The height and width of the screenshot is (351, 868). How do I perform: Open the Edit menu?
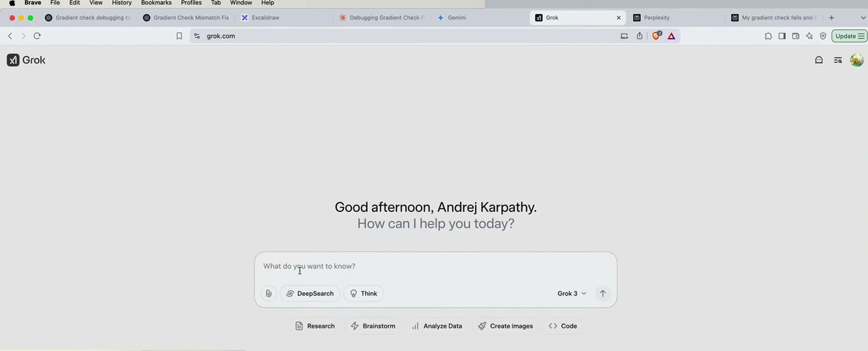click(x=75, y=3)
